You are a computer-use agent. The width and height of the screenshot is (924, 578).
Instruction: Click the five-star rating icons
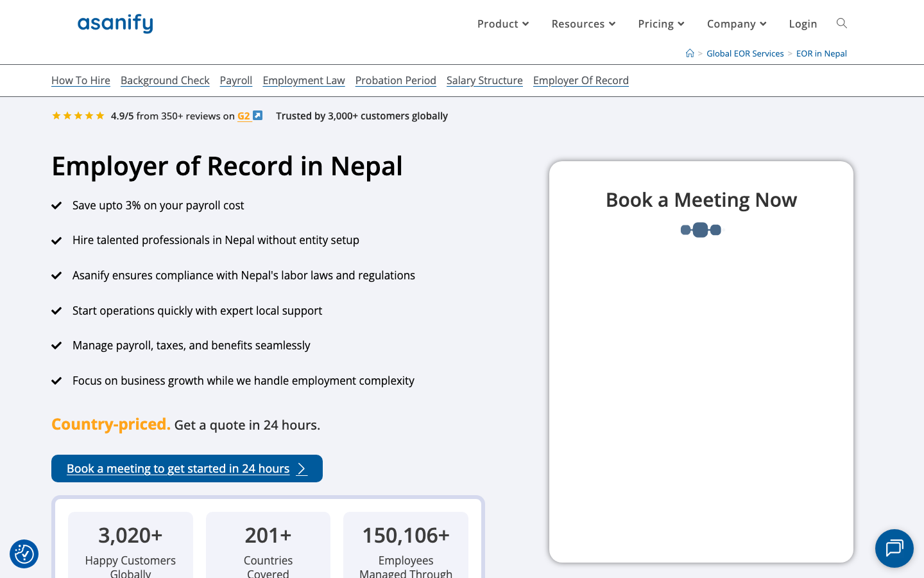click(78, 116)
